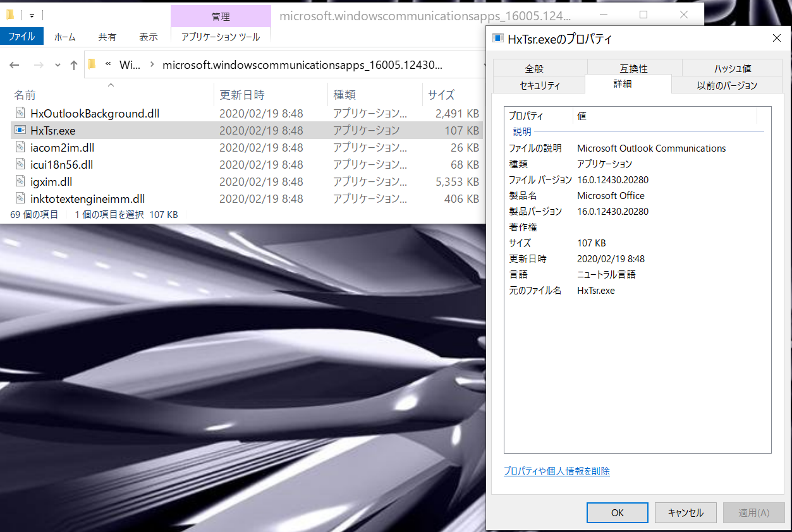The width and height of the screenshot is (792, 532).
Task: Click folder icon in Explorer address bar
Action: 92,64
